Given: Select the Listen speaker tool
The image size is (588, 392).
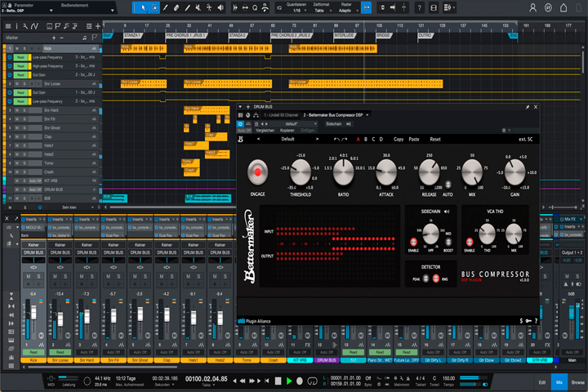Looking at the screenshot, I should pyautogui.click(x=220, y=7).
